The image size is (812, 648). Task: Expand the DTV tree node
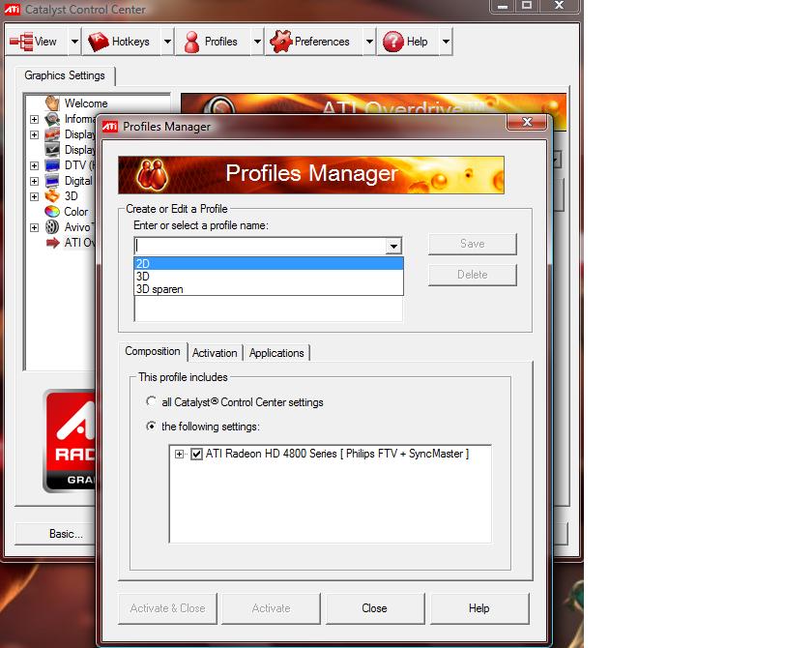(x=34, y=165)
